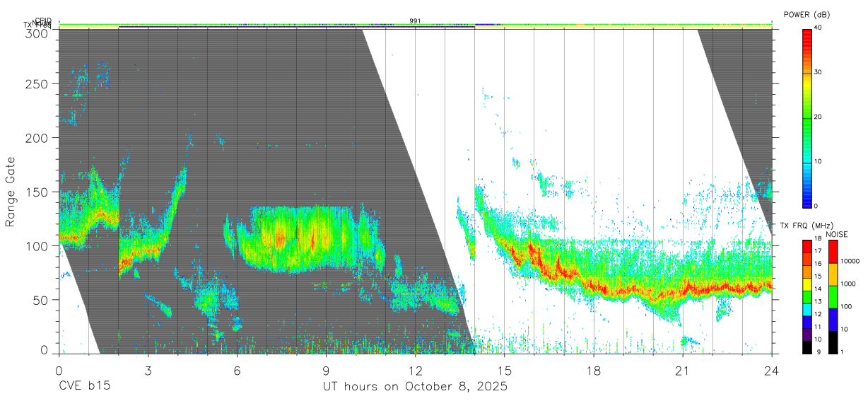Click hour 3 on the UT time axis
This screenshot has width=868, height=401.
(148, 369)
